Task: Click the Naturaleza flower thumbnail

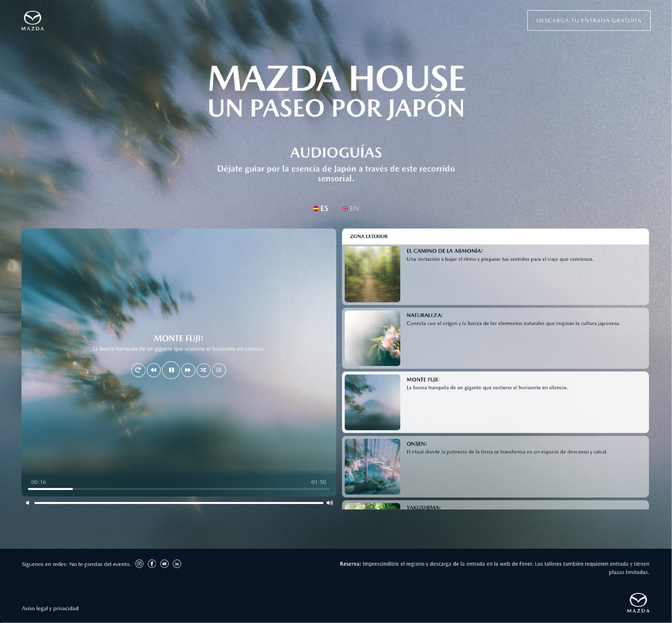Action: [x=372, y=338]
